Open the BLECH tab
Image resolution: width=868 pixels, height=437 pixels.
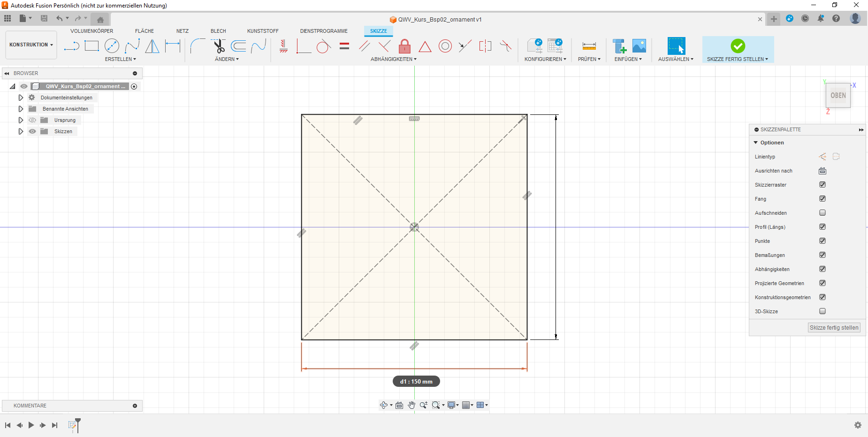pyautogui.click(x=218, y=31)
